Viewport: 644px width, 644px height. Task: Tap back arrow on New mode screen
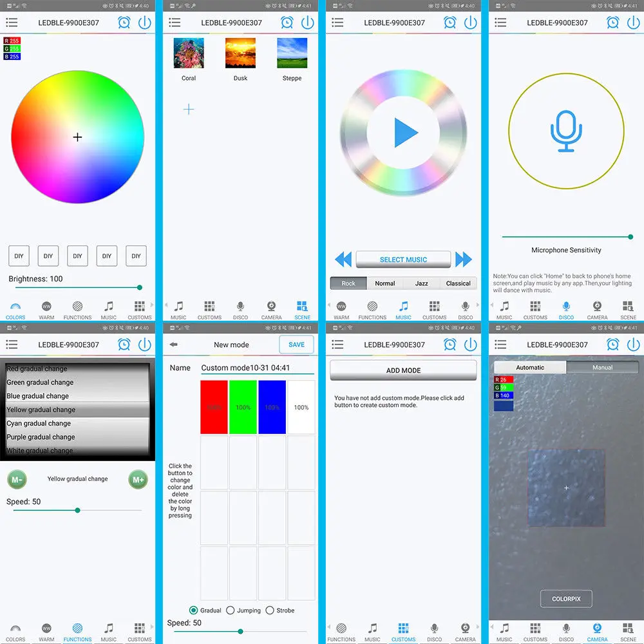pyautogui.click(x=174, y=345)
